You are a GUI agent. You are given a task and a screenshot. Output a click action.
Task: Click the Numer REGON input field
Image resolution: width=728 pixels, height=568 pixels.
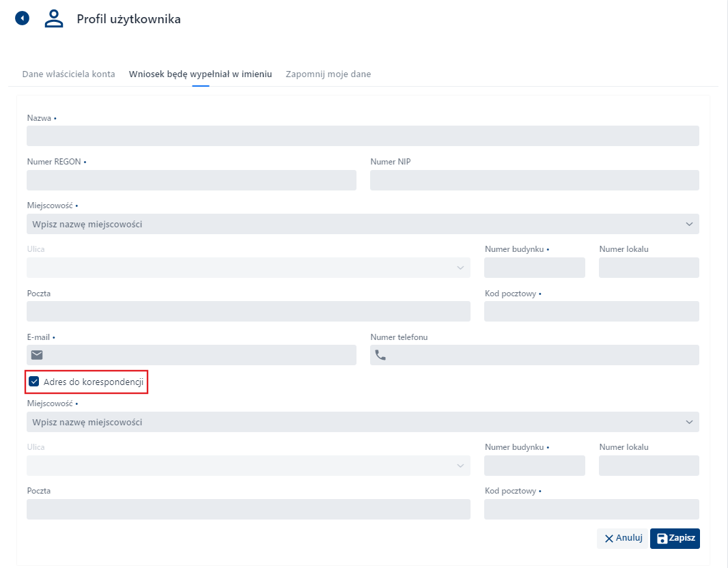(x=191, y=180)
